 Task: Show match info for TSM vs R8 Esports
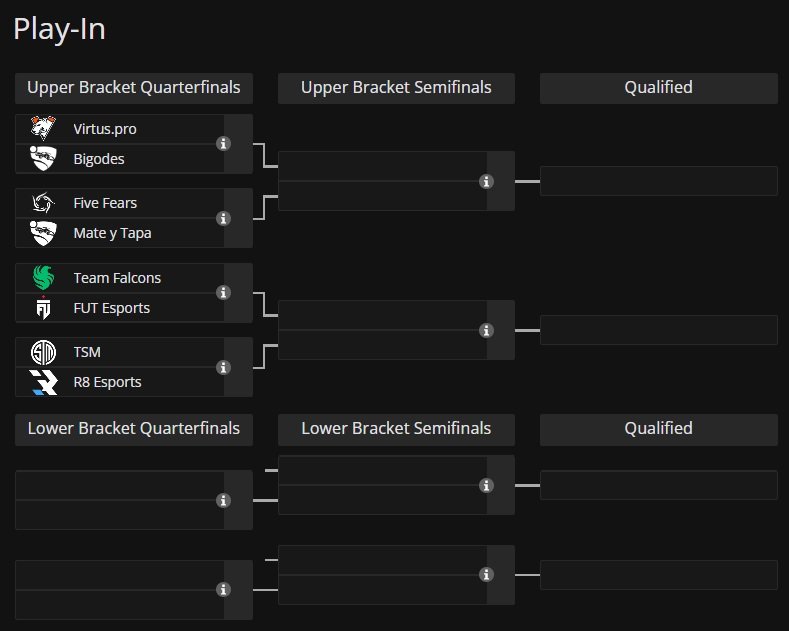[x=223, y=367]
